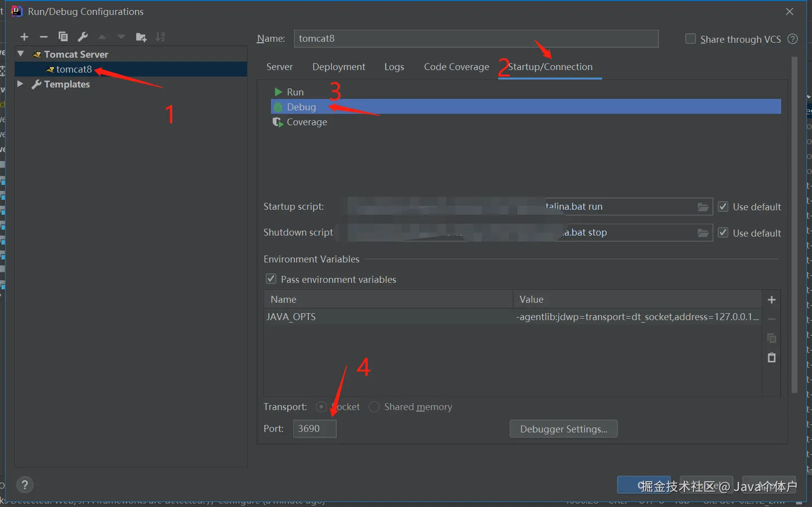Screen dimensions: 812x507
Task: Toggle Use default for startup script
Action: pos(723,207)
